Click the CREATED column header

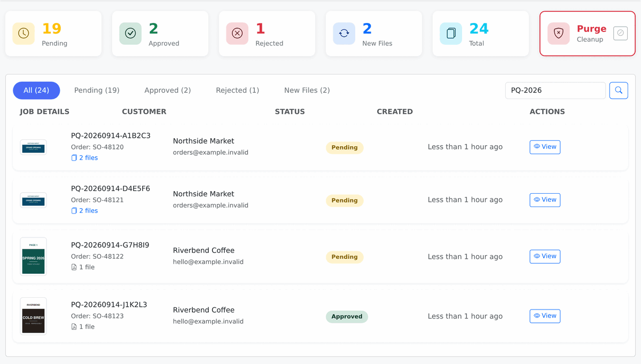(395, 112)
